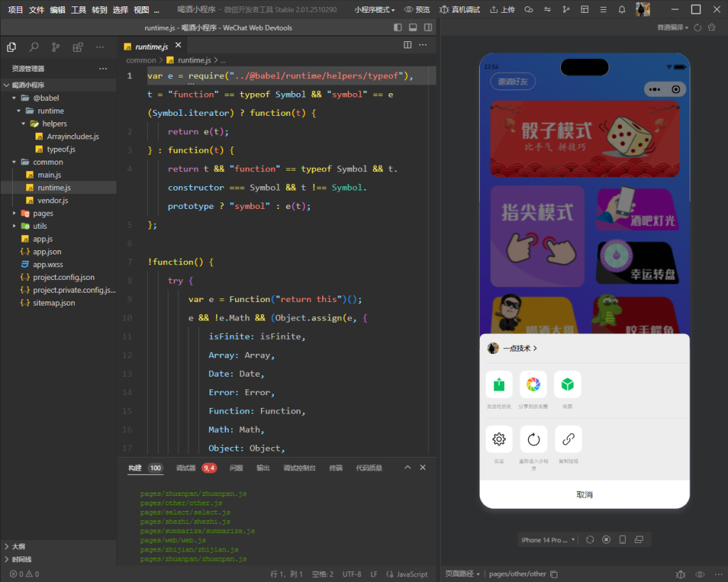Open the notifications bell icon

click(x=621, y=9)
